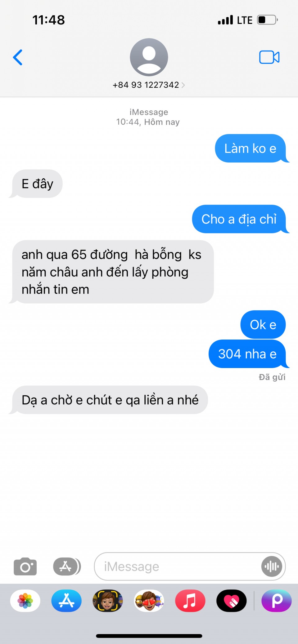Tap the "E đây" received message bubble
Image resolution: width=298 pixels, height=644 pixels.
(37, 184)
